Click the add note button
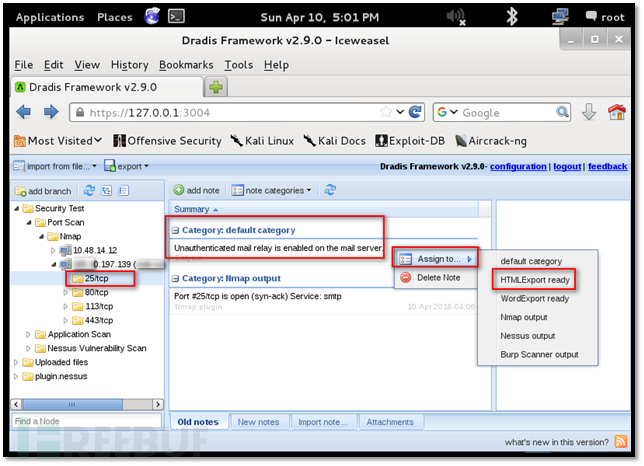 [196, 190]
